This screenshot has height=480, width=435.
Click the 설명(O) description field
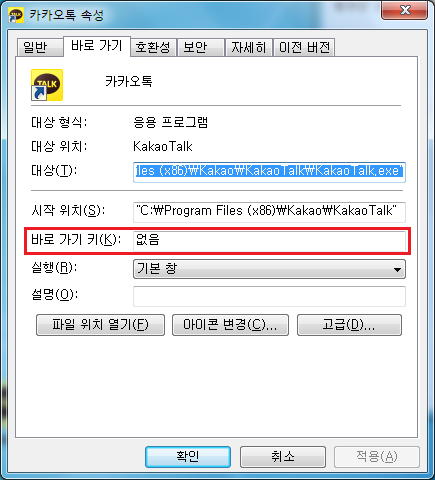click(269, 296)
